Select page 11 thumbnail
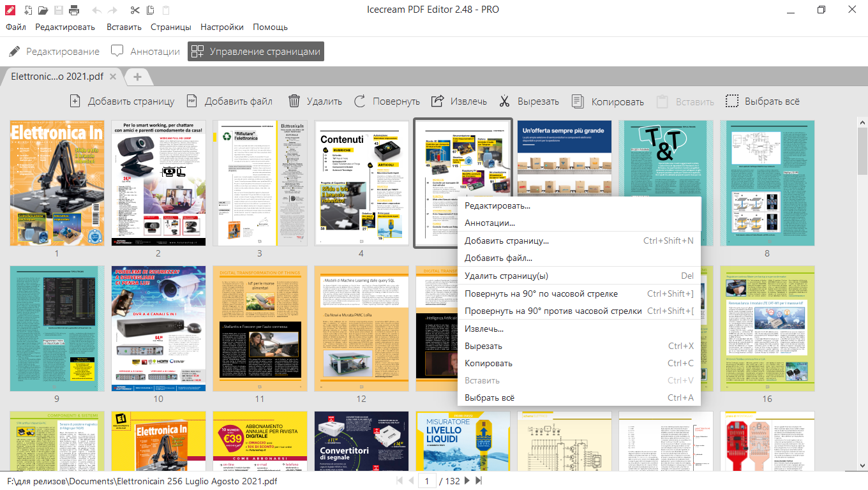This screenshot has height=490, width=868. tap(260, 329)
